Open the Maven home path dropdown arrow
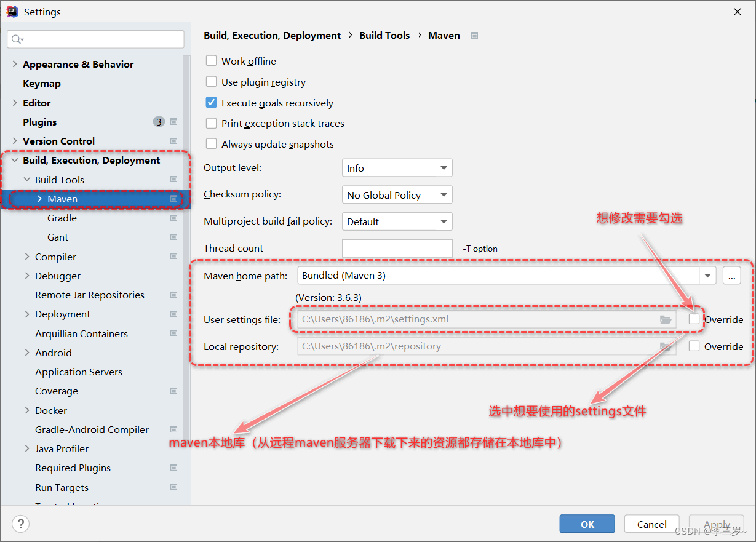Image resolution: width=756 pixels, height=542 pixels. pos(707,276)
